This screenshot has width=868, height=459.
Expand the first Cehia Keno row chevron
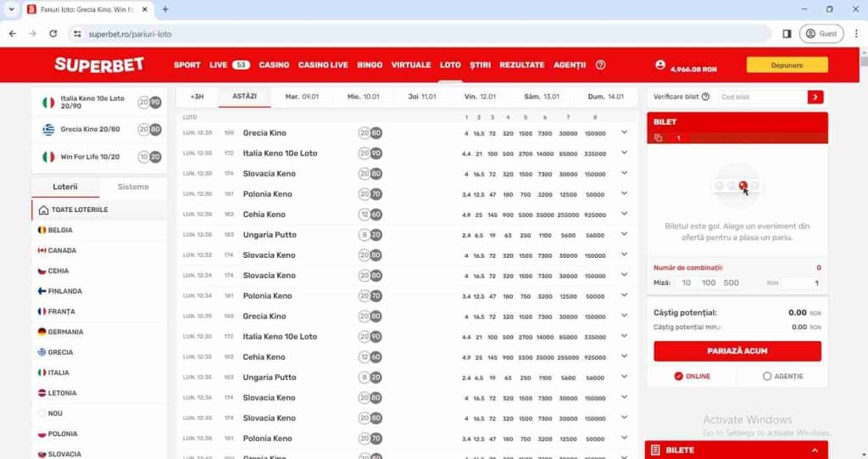tap(624, 214)
